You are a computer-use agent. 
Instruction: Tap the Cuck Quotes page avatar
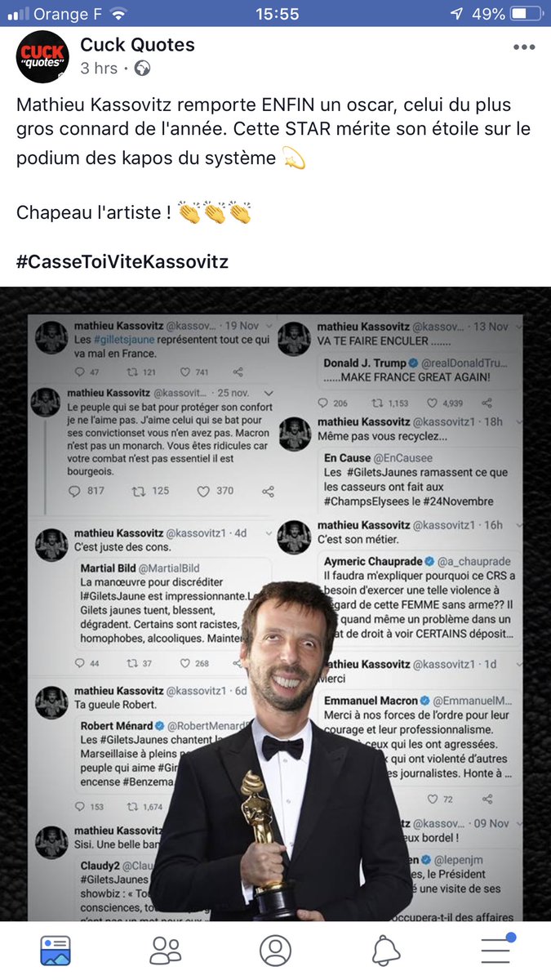(42, 56)
